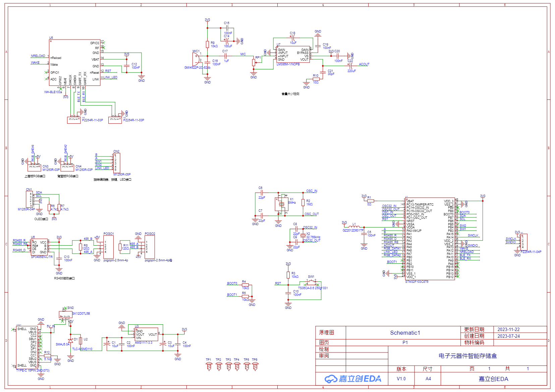Click the 音量大小控制 caption below amplifier

click(290, 94)
